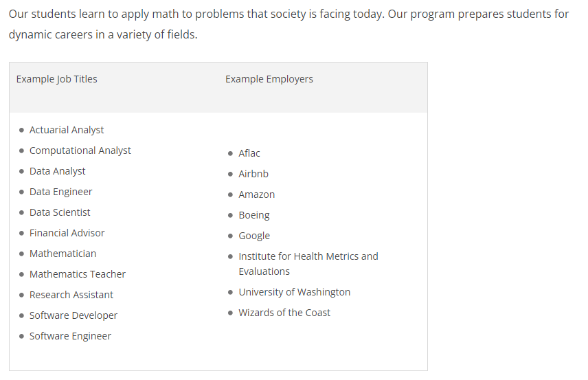Click the Amazon employer entry
The height and width of the screenshot is (380, 588).
pyautogui.click(x=256, y=194)
